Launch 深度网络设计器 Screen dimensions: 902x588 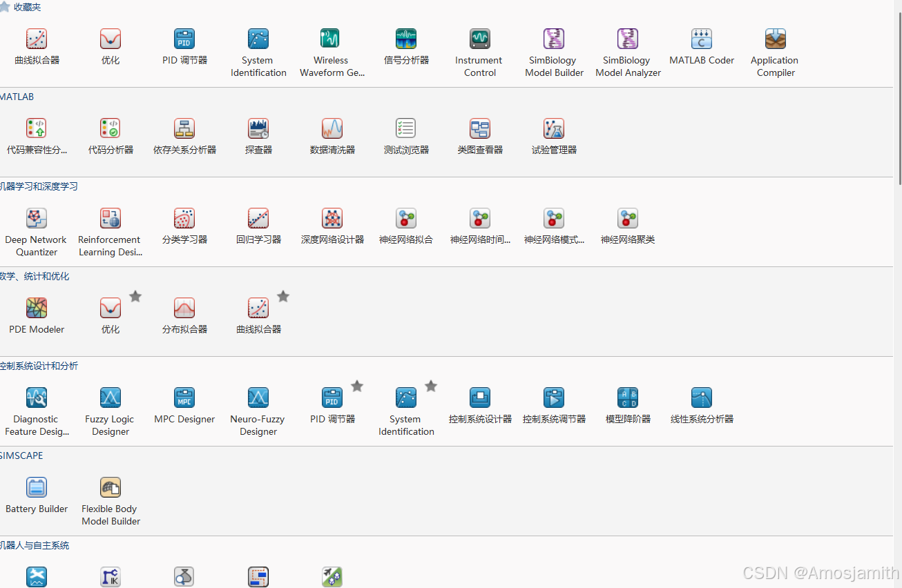coord(332,226)
